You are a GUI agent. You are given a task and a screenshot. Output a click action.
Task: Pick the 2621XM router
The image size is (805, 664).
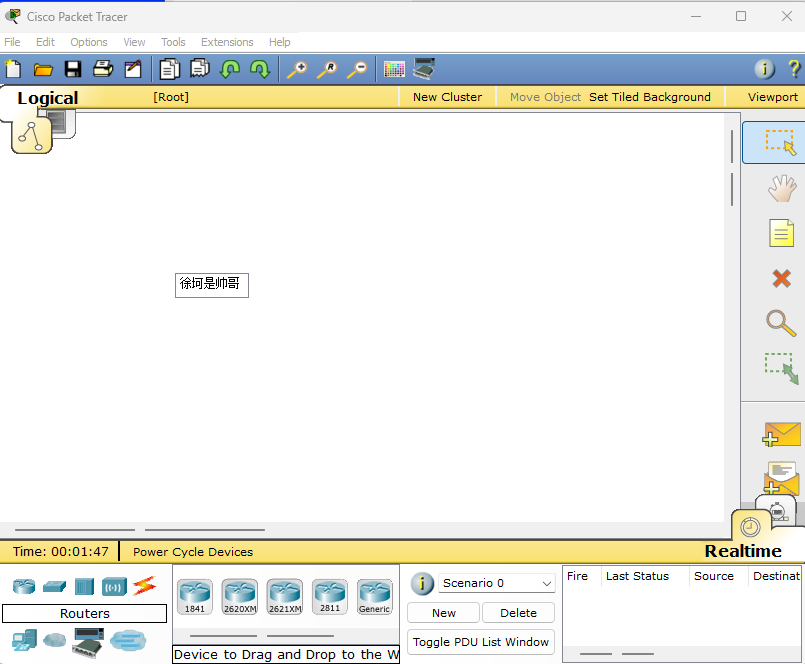285,597
